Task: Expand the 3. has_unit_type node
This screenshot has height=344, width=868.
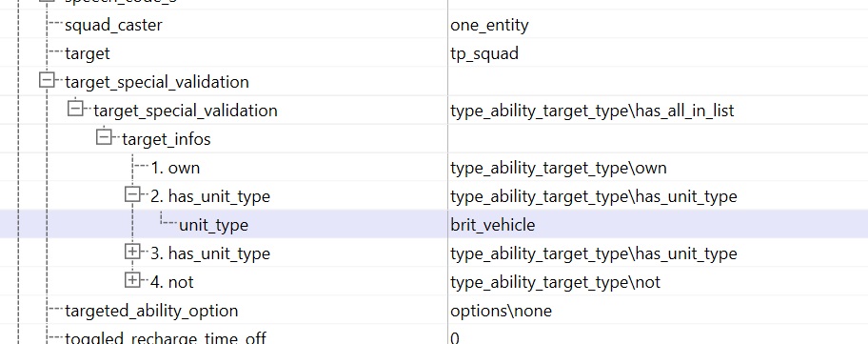Action: pyautogui.click(x=132, y=253)
